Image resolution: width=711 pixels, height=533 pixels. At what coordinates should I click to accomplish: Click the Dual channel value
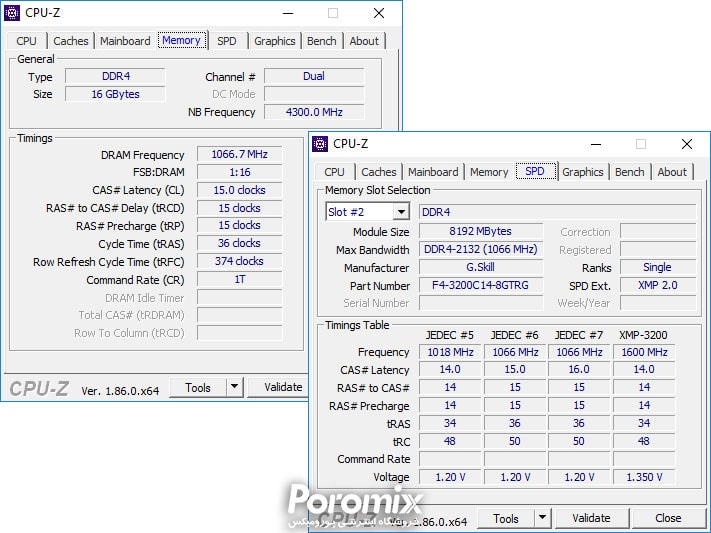(314, 76)
